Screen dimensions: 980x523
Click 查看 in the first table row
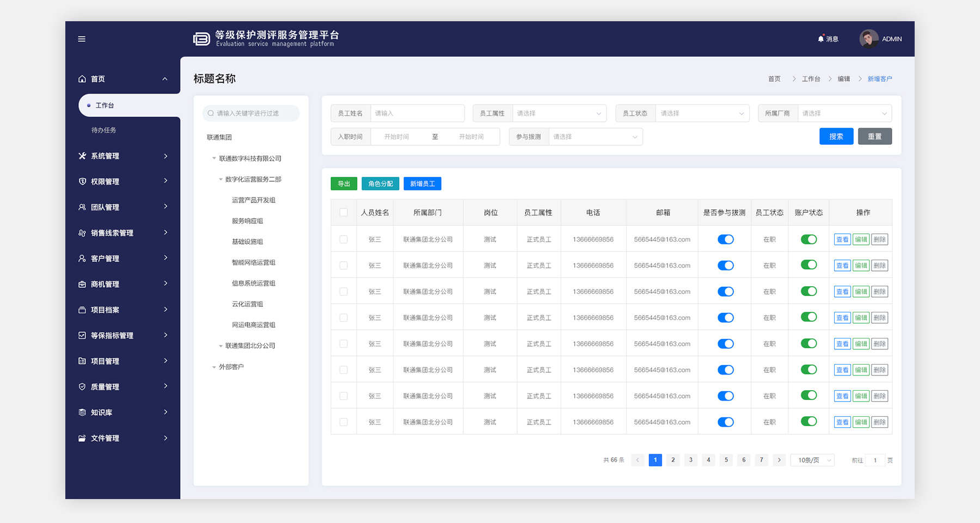(842, 239)
